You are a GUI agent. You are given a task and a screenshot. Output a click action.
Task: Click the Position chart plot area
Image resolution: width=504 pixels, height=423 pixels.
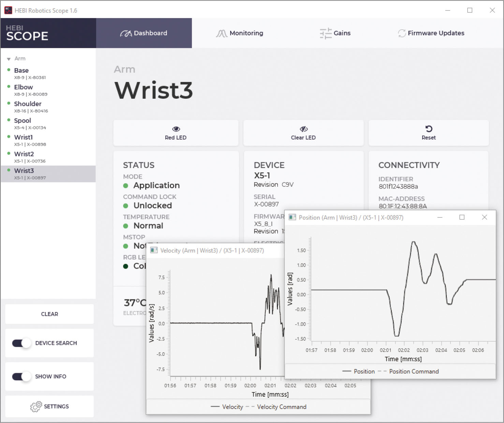[403, 289]
